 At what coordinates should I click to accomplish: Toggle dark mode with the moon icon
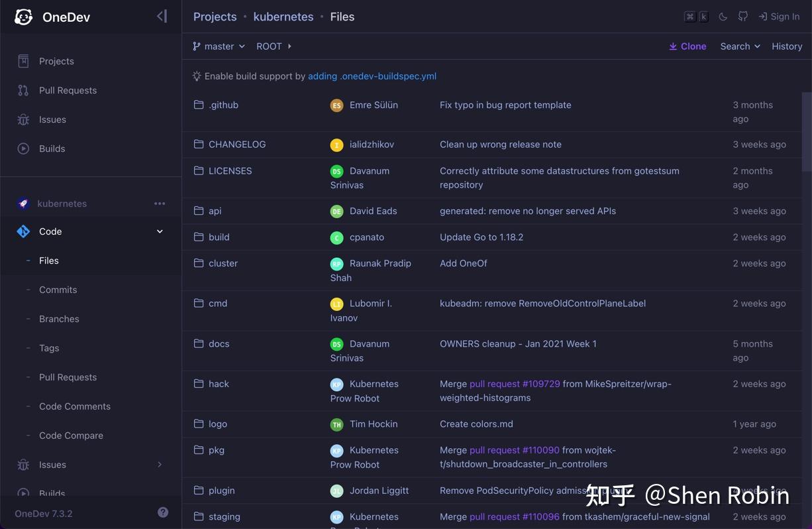pyautogui.click(x=723, y=16)
